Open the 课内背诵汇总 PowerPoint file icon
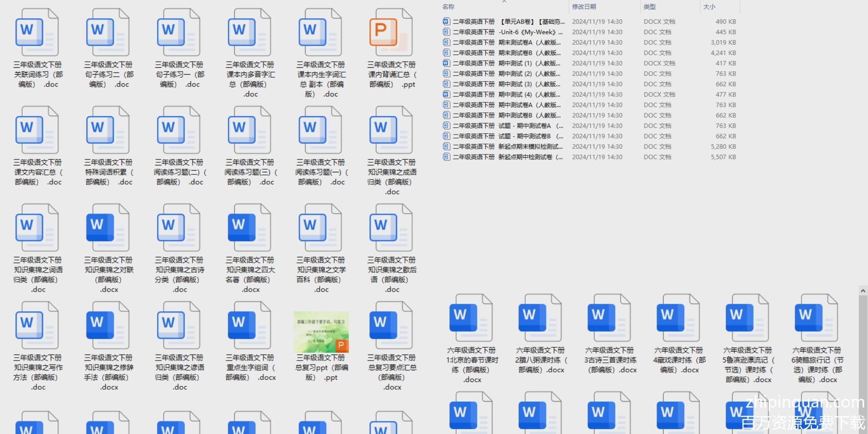This screenshot has width=868, height=434. pos(391,33)
